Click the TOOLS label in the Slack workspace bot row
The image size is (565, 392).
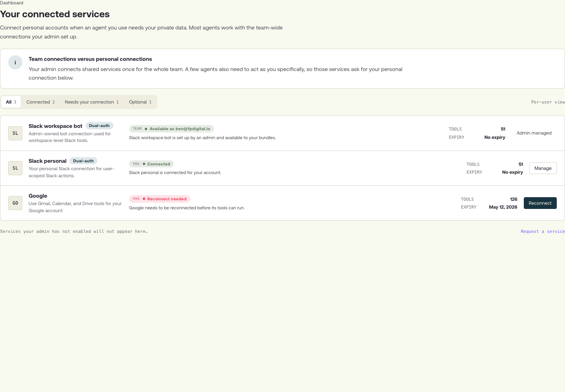(455, 129)
